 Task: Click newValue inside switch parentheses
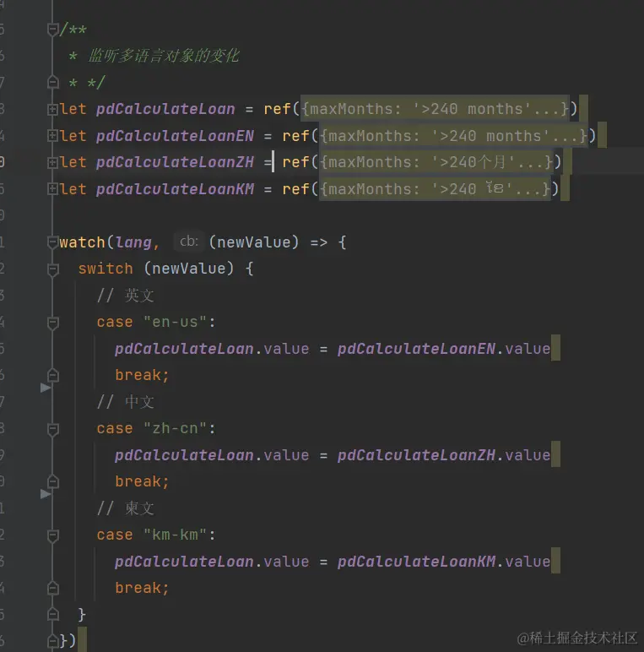[x=188, y=269]
